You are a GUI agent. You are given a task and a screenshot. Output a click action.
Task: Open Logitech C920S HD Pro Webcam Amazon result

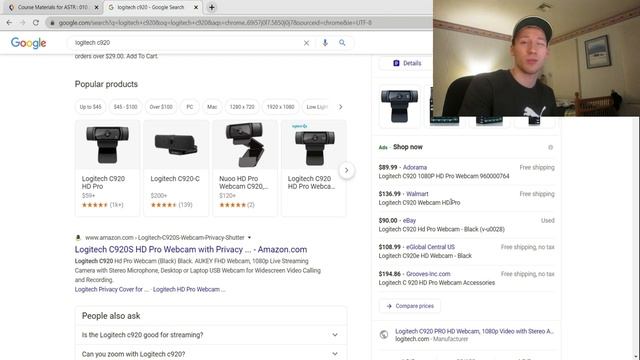(x=191, y=249)
